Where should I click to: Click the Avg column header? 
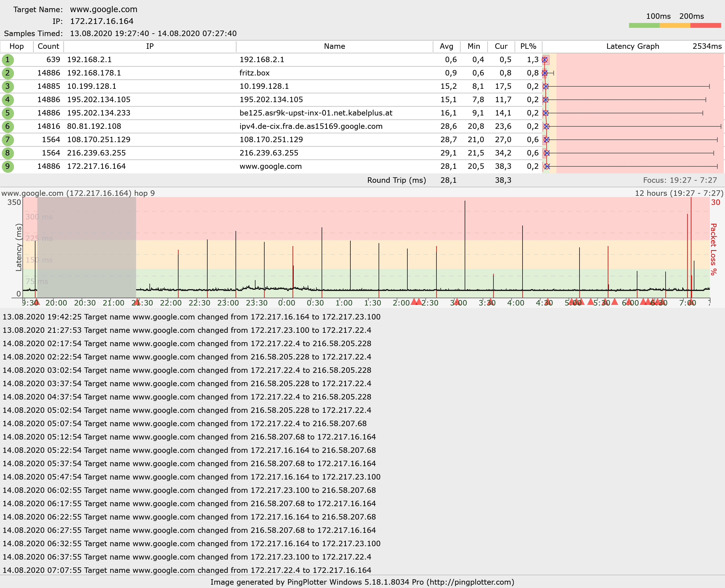447,46
